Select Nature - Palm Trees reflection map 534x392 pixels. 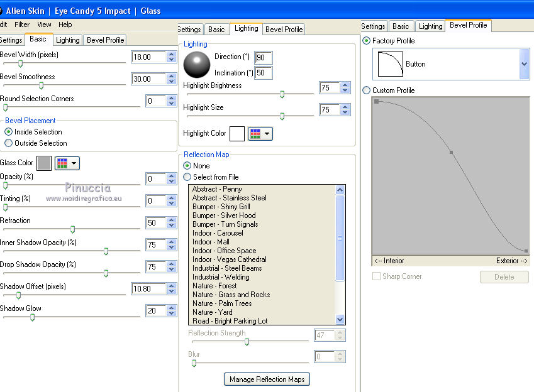pos(222,303)
